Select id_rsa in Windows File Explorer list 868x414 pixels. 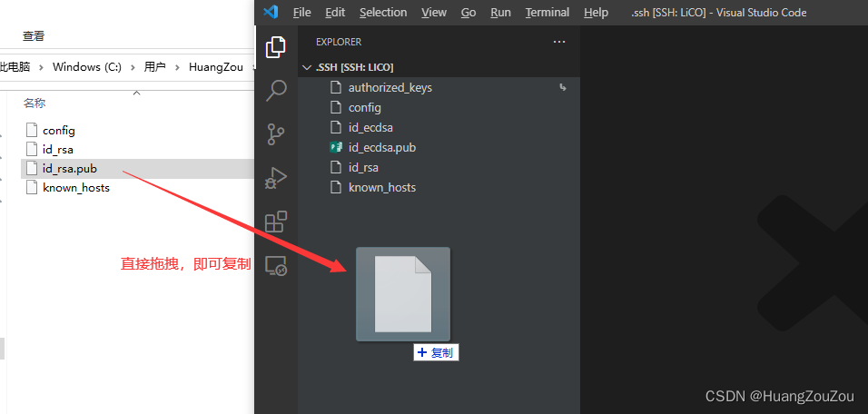tap(137, 150)
